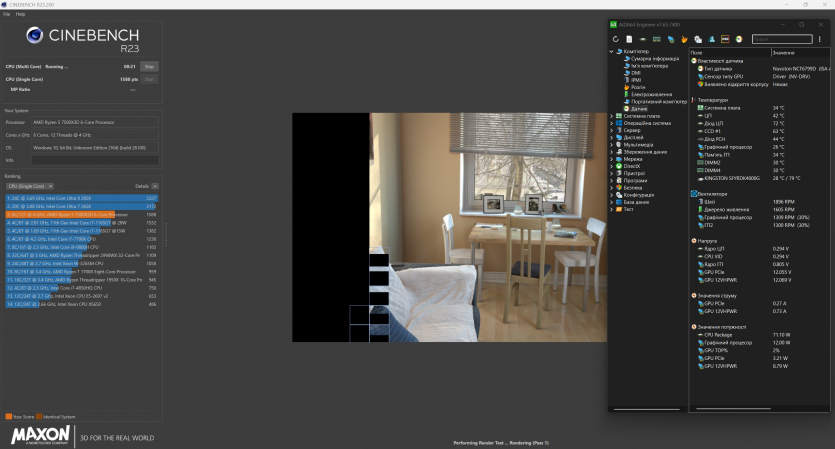This screenshot has width=835, height=449.
Task: Click the user profile toolbar icon
Action: (711, 39)
